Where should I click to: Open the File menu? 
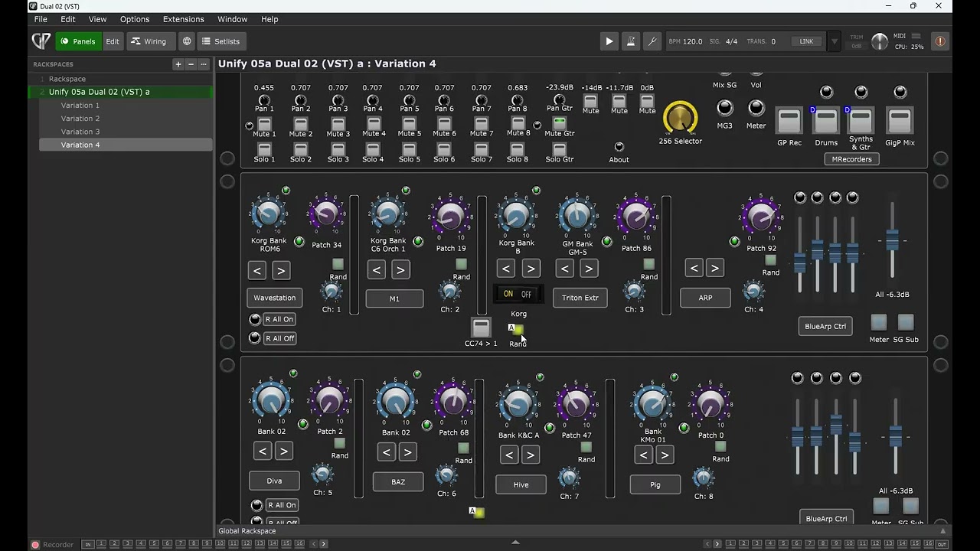pos(41,19)
